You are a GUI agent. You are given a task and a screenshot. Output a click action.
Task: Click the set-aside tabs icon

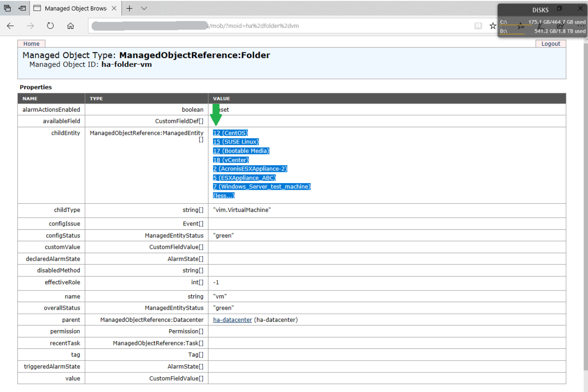[x=22, y=8]
